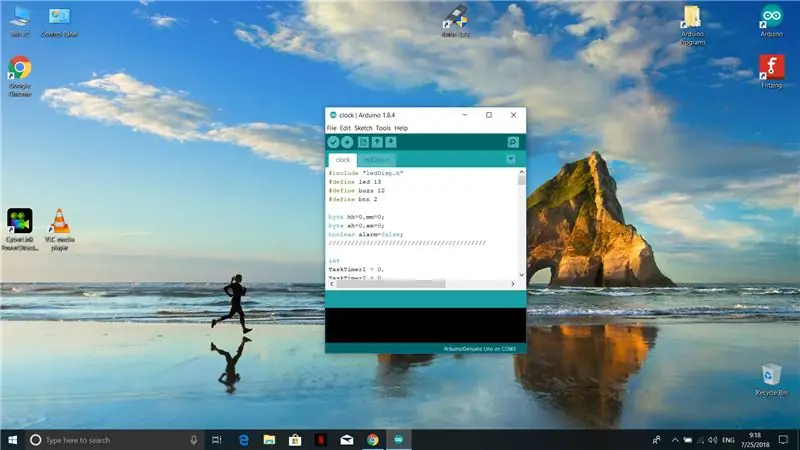Image resolution: width=800 pixels, height=450 pixels.
Task: Select the Arduino Programs folder on desktop
Action: point(692,26)
